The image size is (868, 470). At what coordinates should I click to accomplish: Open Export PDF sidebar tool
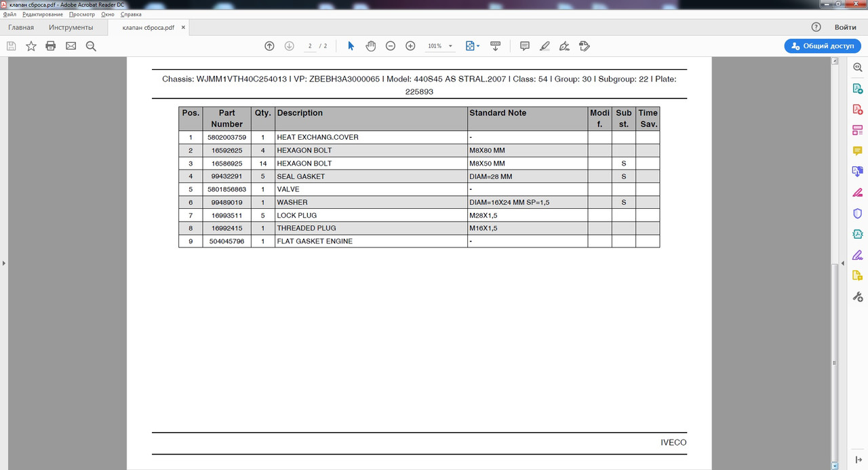click(857, 89)
